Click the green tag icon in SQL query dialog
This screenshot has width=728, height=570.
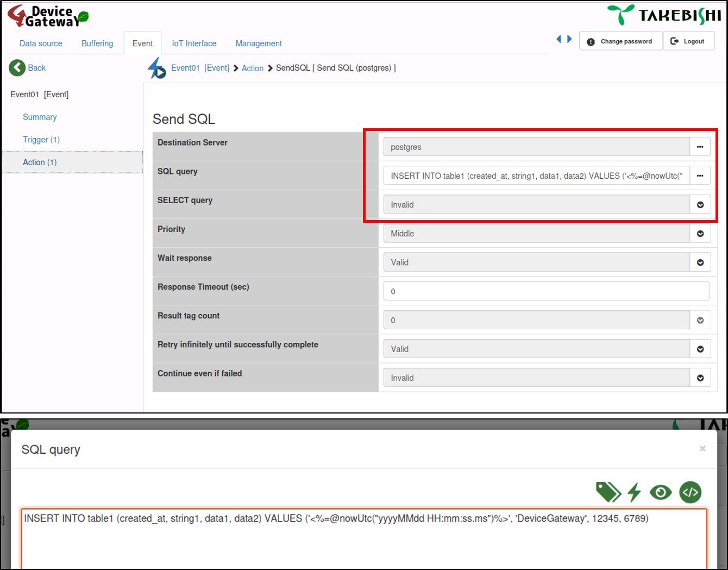pos(608,492)
